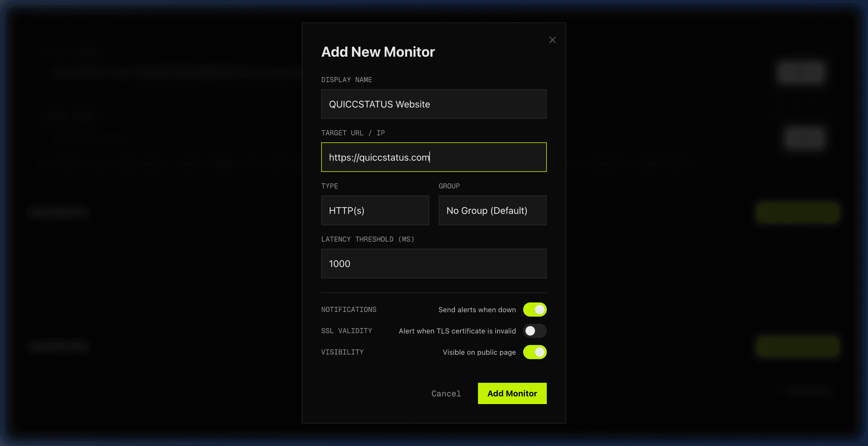868x446 pixels.
Task: Click the SSL VALIDITY row label
Action: (x=346, y=331)
